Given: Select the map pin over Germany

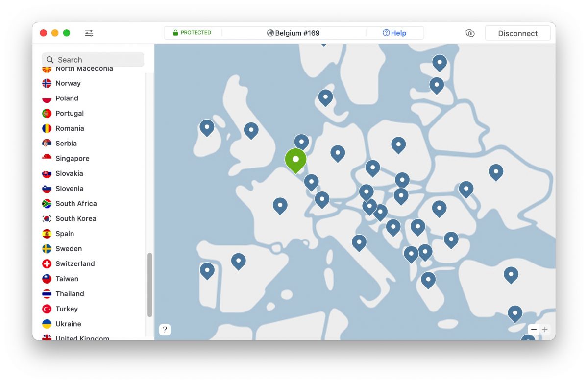Looking at the screenshot, I should pos(338,154).
